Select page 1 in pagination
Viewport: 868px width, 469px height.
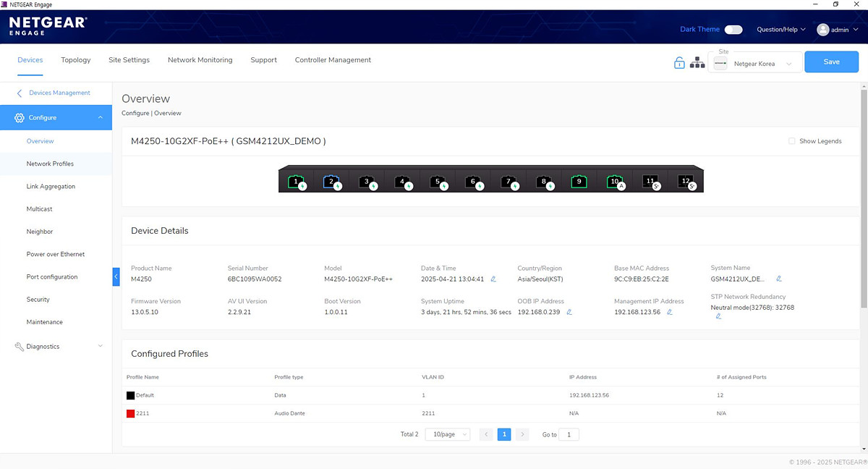coord(504,434)
